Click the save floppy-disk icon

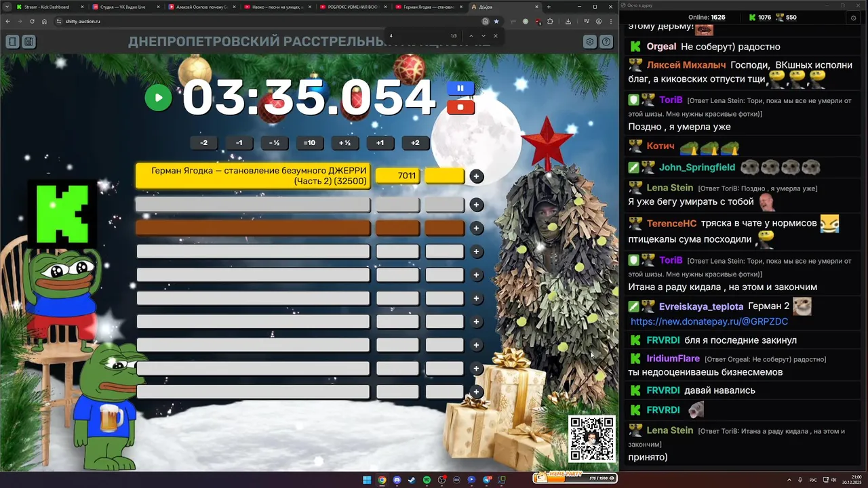point(28,42)
